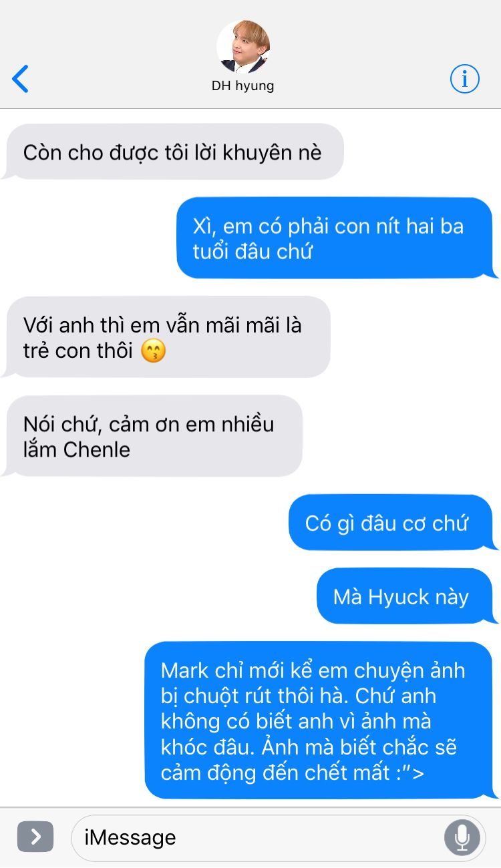Viewport: 501px width, 868px height.
Task: Tap the microphone dictation icon
Action: tap(462, 837)
